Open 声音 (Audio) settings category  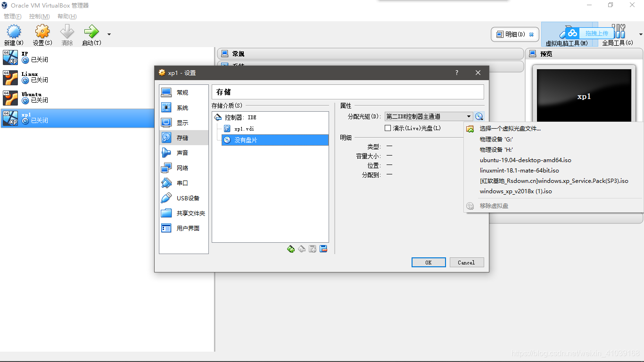tap(184, 153)
